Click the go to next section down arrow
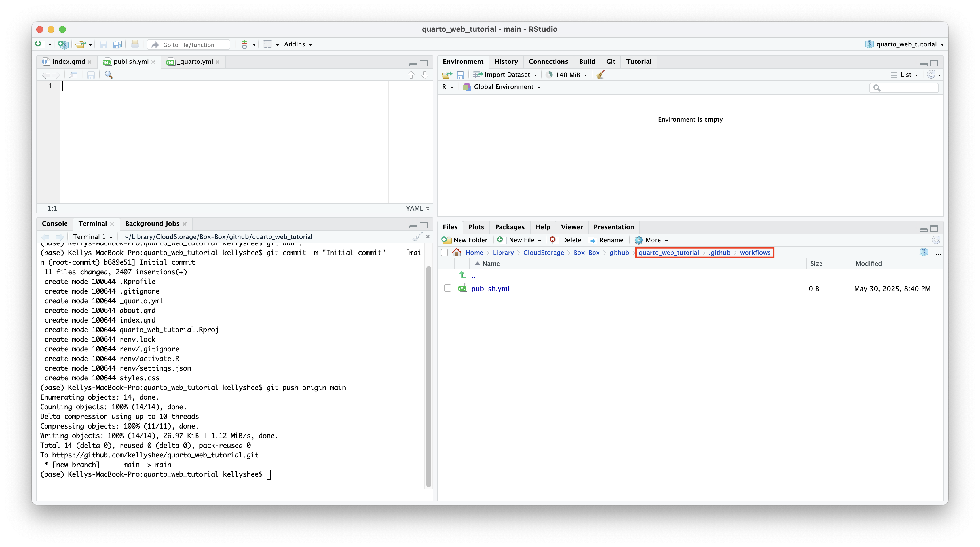980x547 pixels. point(424,75)
